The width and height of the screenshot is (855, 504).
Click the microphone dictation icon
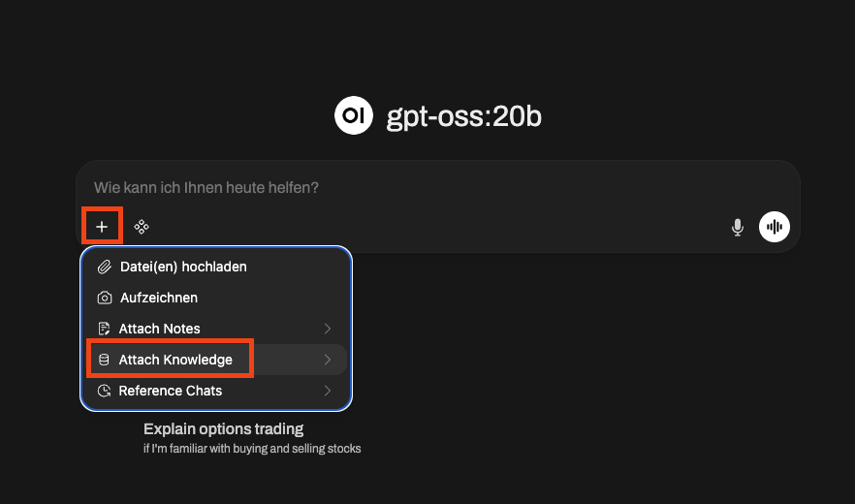(738, 227)
